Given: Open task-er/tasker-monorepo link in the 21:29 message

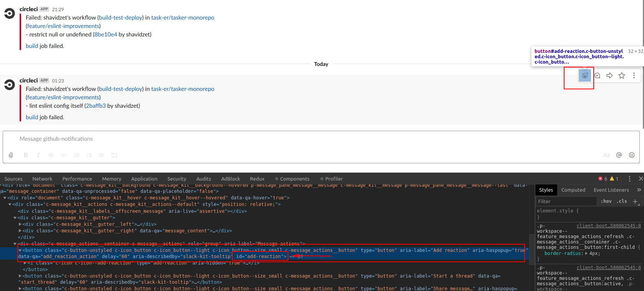Looking at the screenshot, I should click(183, 18).
